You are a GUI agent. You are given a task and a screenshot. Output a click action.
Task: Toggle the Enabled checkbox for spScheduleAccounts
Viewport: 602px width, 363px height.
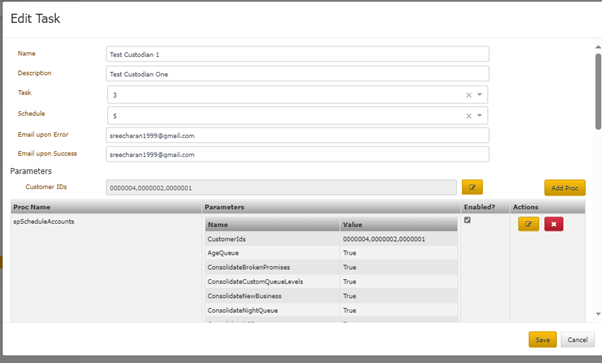pos(467,220)
